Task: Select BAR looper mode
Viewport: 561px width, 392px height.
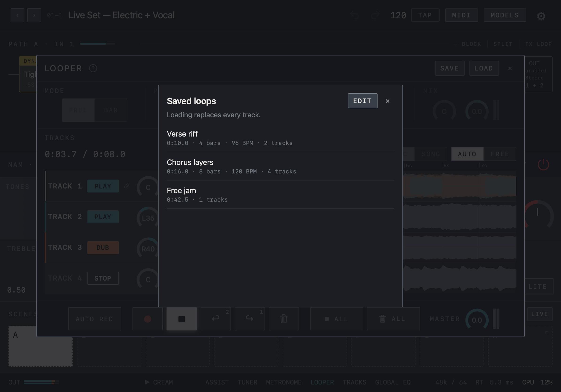Action: 111,110
